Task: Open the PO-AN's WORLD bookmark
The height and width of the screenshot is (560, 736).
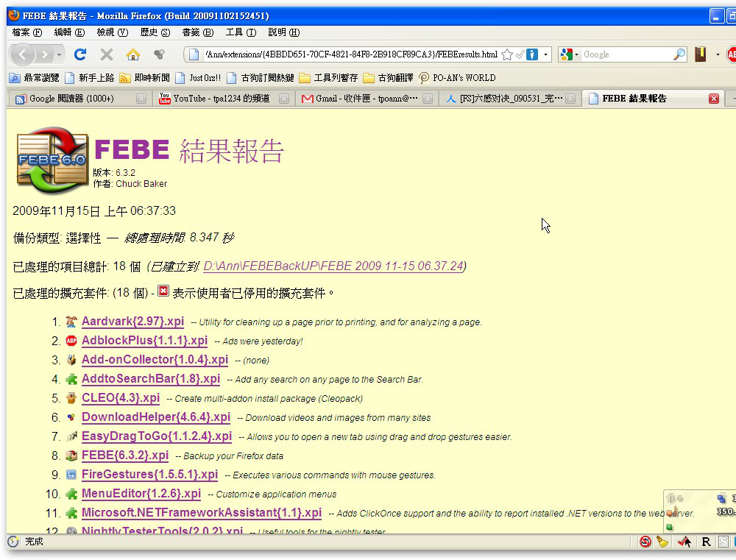Action: click(457, 78)
